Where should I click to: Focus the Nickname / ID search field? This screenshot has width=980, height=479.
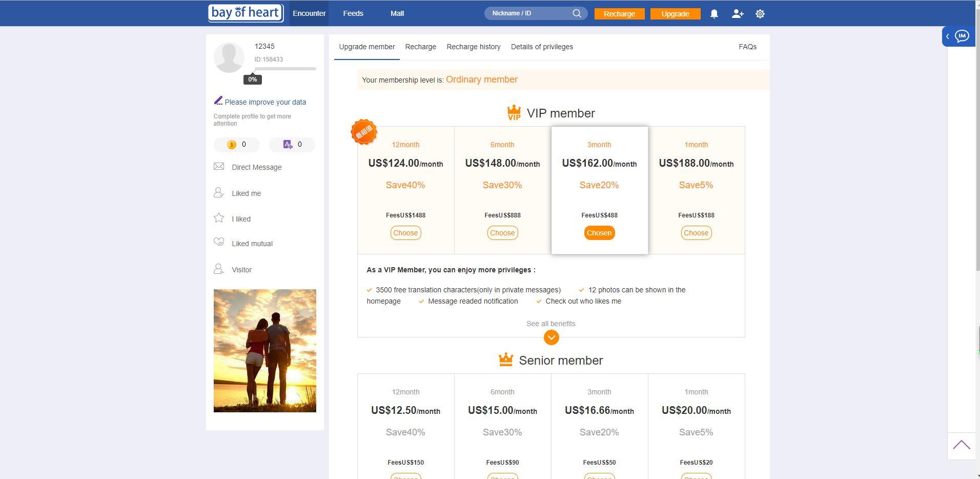pyautogui.click(x=528, y=13)
